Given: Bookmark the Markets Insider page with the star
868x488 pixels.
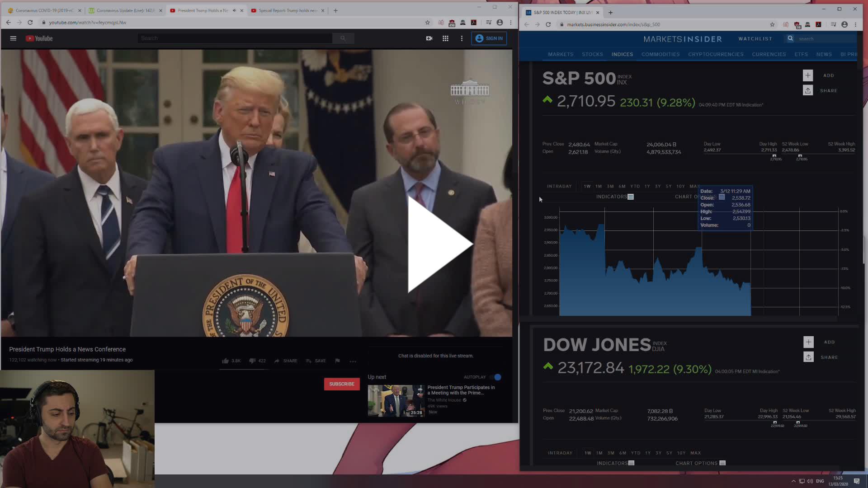Looking at the screenshot, I should [772, 24].
